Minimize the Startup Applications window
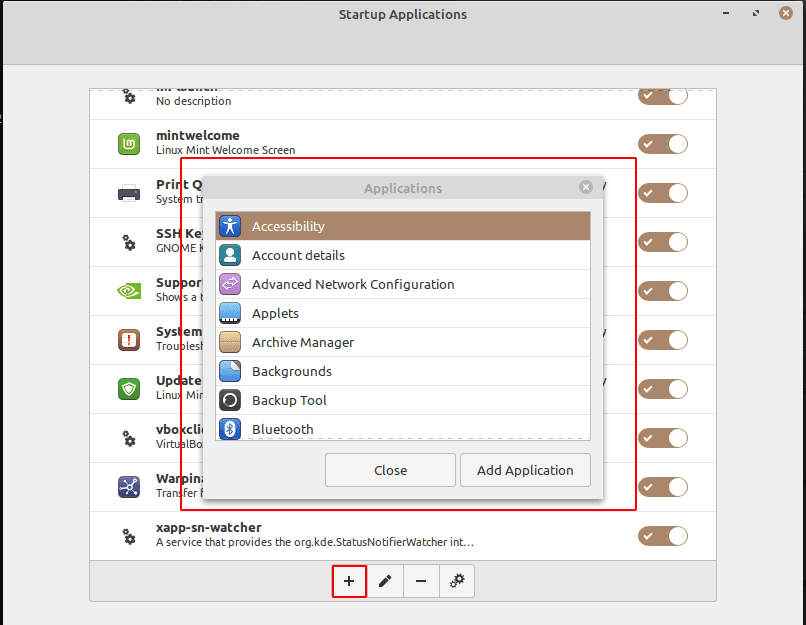The width and height of the screenshot is (806, 625). 726,13
